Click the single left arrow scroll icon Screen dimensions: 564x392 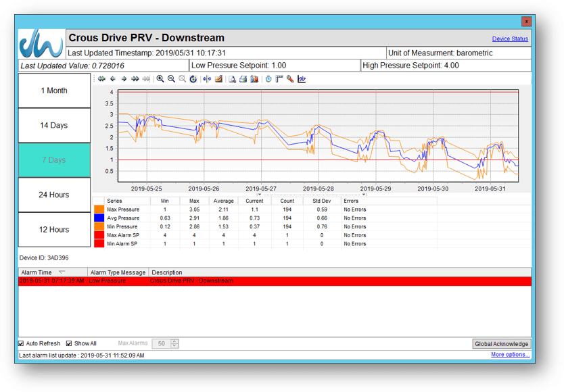[x=113, y=79]
